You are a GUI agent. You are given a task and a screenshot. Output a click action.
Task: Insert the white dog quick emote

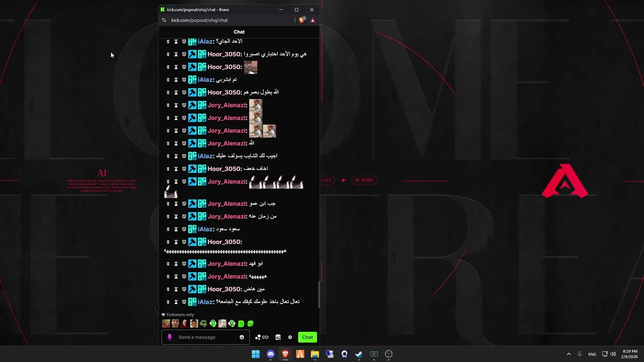(222, 324)
